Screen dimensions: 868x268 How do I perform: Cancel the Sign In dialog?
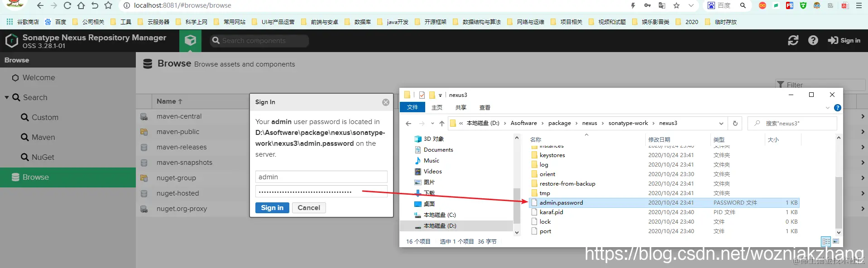click(309, 208)
